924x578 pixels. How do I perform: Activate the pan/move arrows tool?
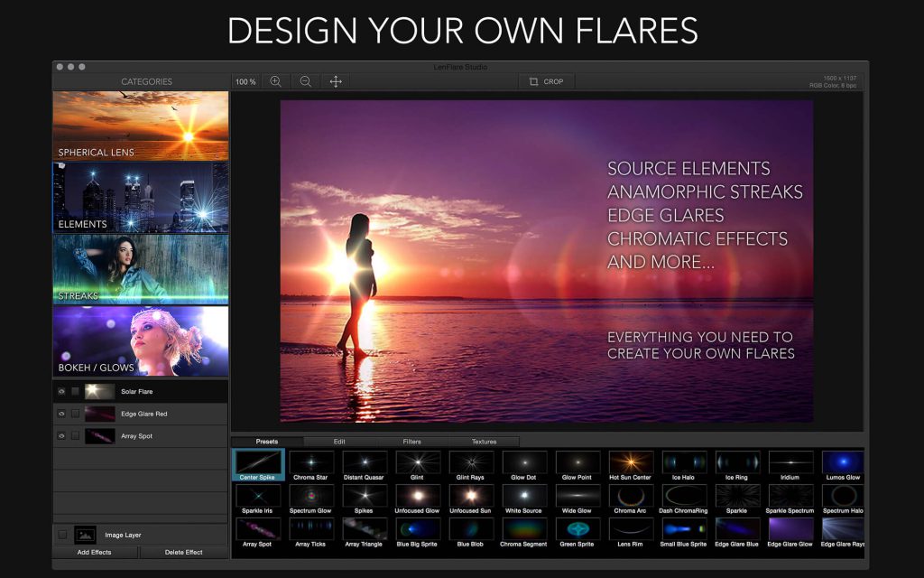coord(336,81)
